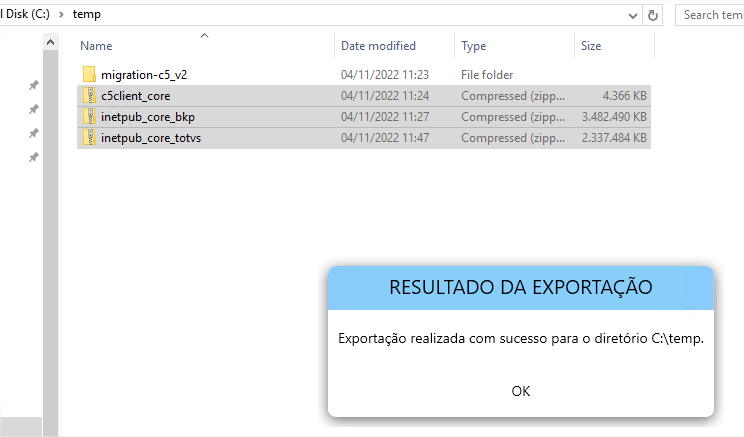Image resolution: width=744 pixels, height=437 pixels.
Task: Click pin icon just below inetpub_core_totvs row
Action: tap(34, 157)
